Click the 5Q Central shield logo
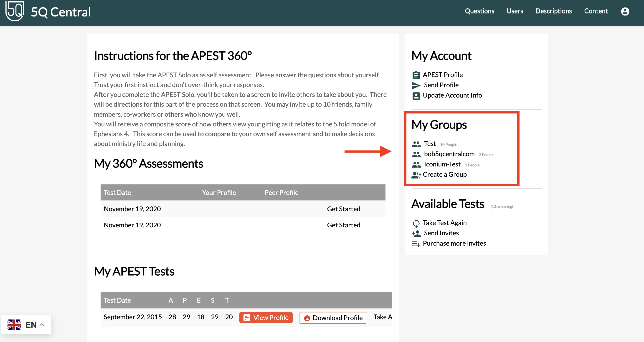The image size is (644, 342). (x=15, y=11)
